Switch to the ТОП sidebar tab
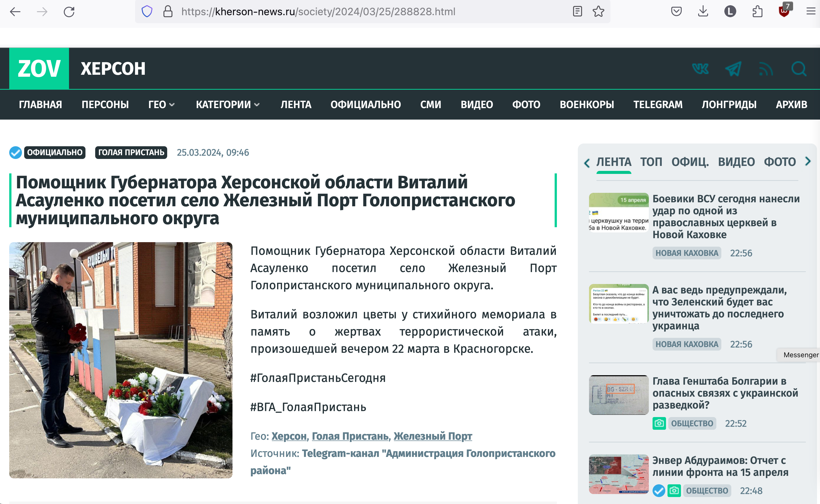820x504 pixels. [x=651, y=162]
